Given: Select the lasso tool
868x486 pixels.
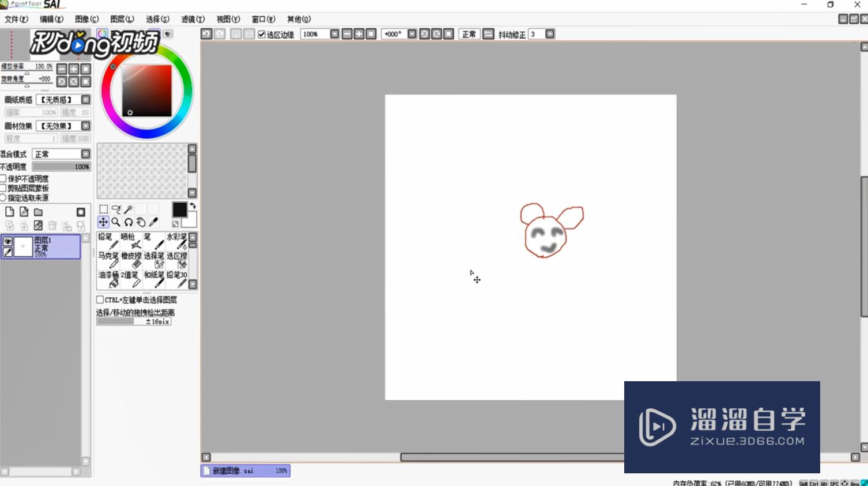Looking at the screenshot, I should 116,209.
